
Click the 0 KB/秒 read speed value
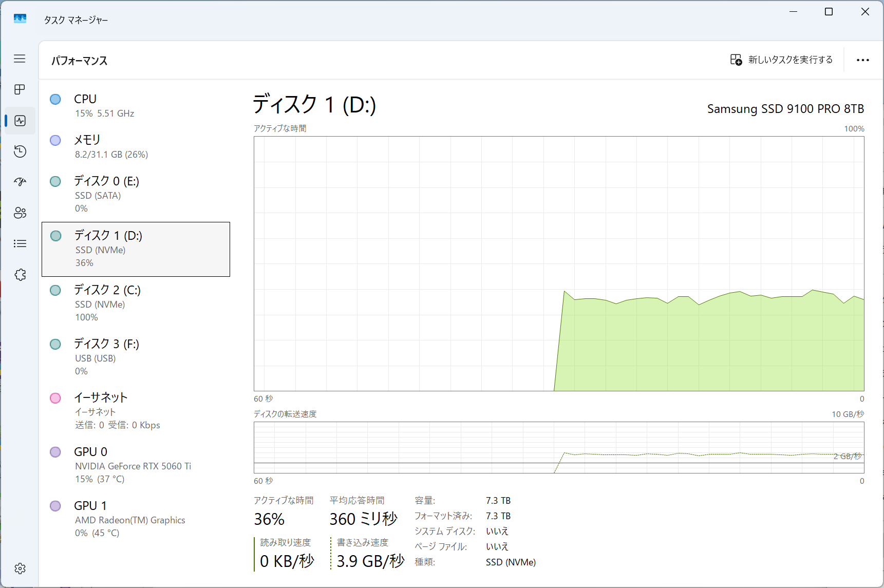point(287,561)
